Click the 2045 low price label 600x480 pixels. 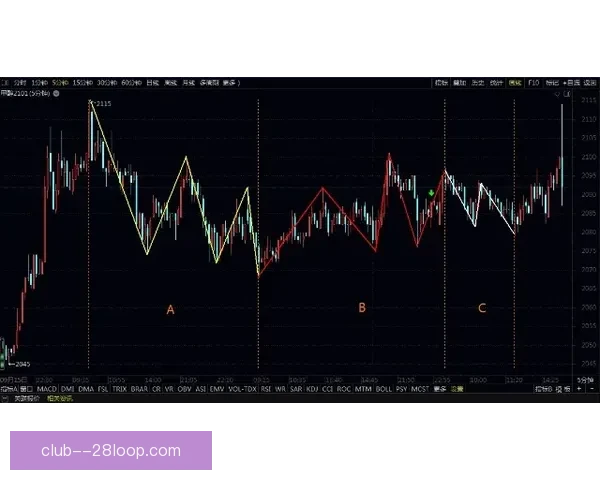(22, 364)
